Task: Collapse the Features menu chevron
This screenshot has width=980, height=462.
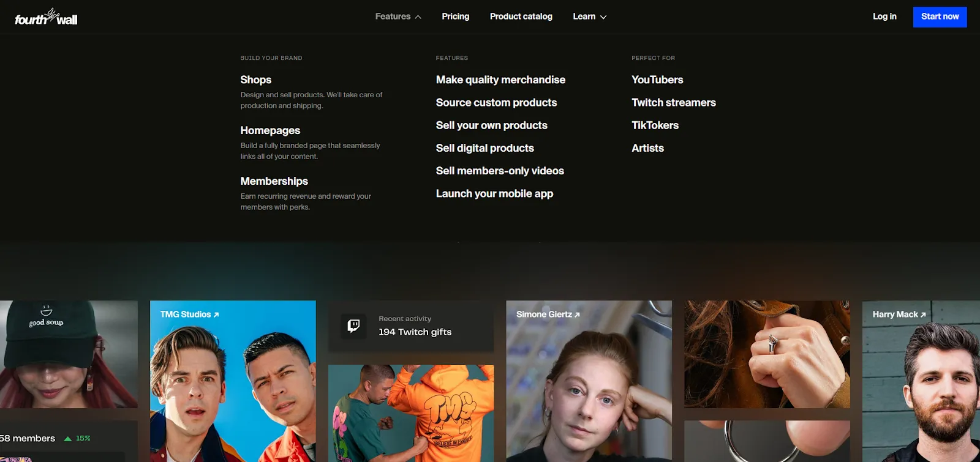Action: click(418, 17)
